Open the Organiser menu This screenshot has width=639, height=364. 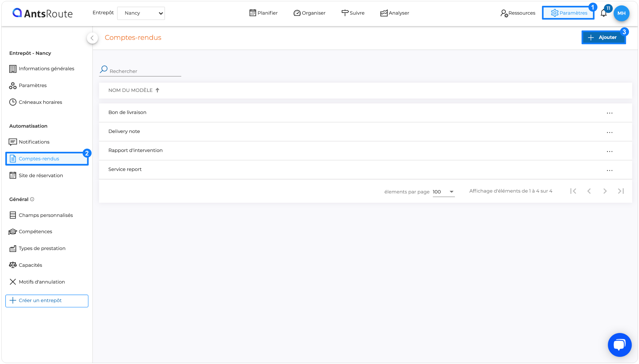click(x=309, y=13)
